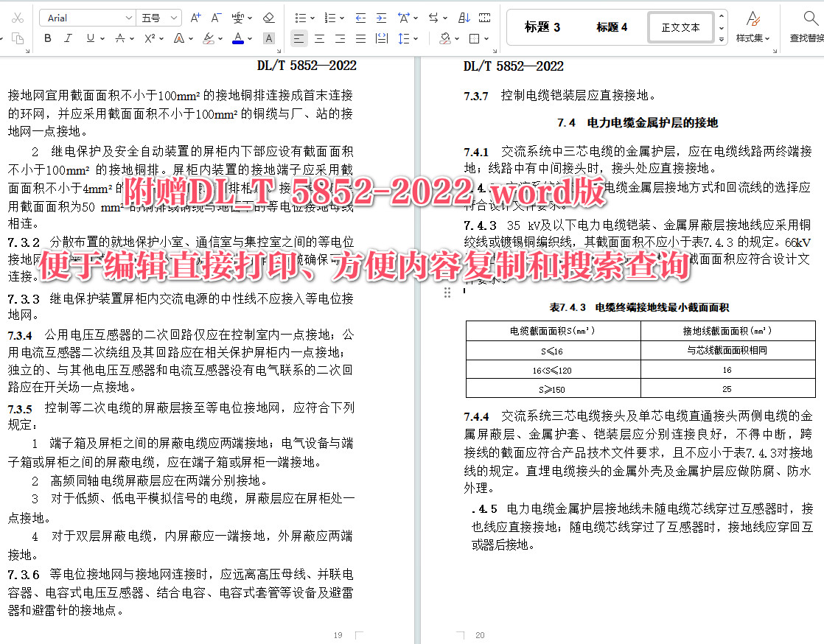The image size is (824, 644).
Task: Toggle italic formatting
Action: 67,38
